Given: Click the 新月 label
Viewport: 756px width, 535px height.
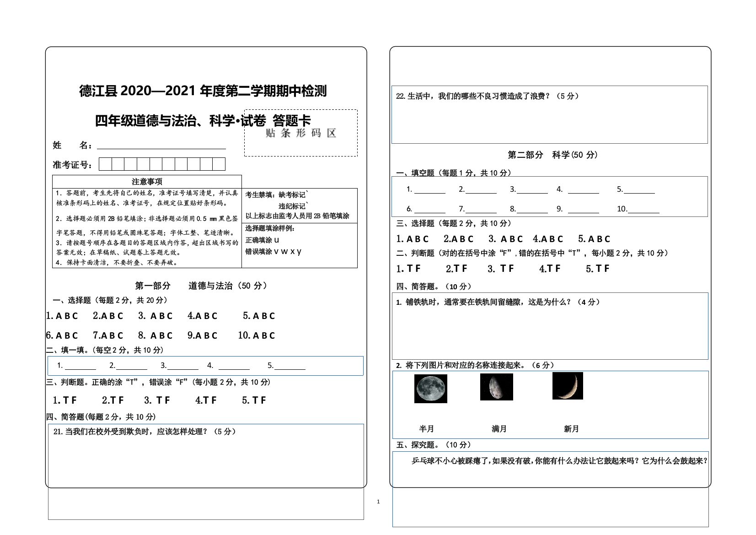Looking at the screenshot, I should [x=571, y=429].
